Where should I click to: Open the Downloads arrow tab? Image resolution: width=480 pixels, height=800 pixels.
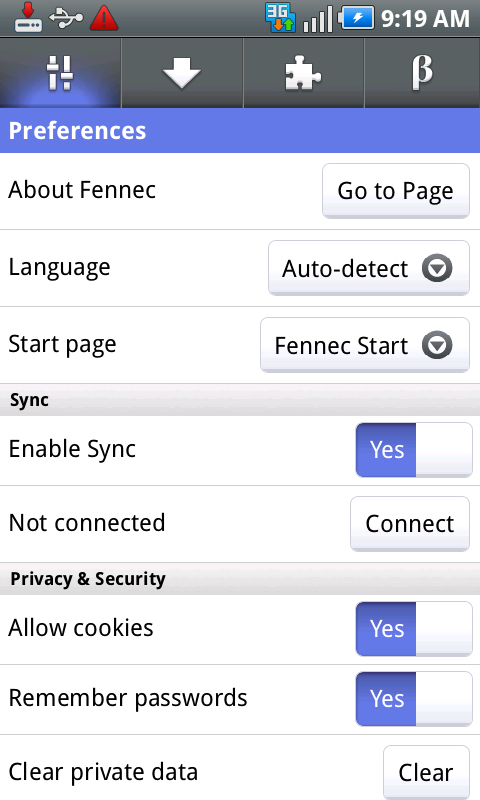182,73
